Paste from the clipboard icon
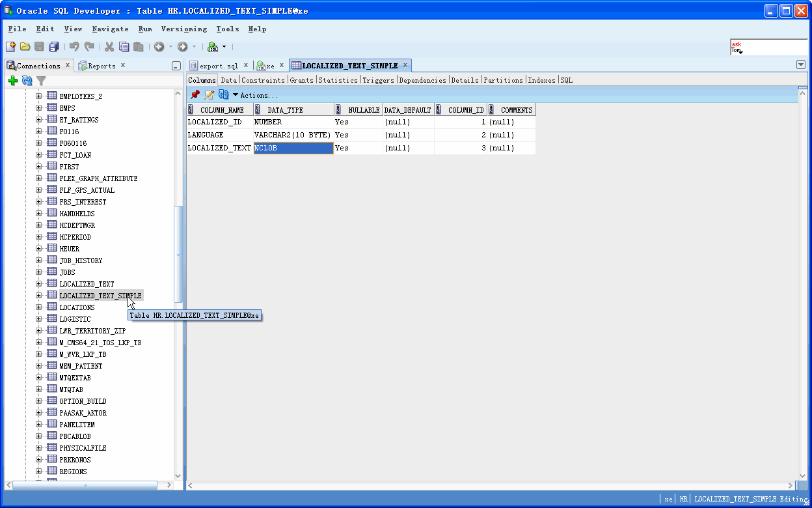The height and width of the screenshot is (508, 812). click(x=138, y=46)
